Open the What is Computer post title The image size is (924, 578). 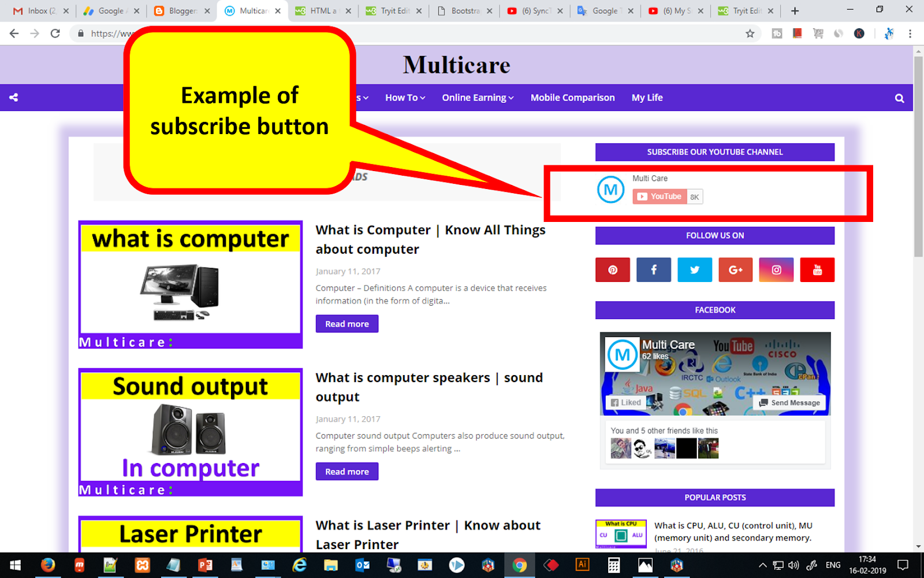click(x=430, y=239)
